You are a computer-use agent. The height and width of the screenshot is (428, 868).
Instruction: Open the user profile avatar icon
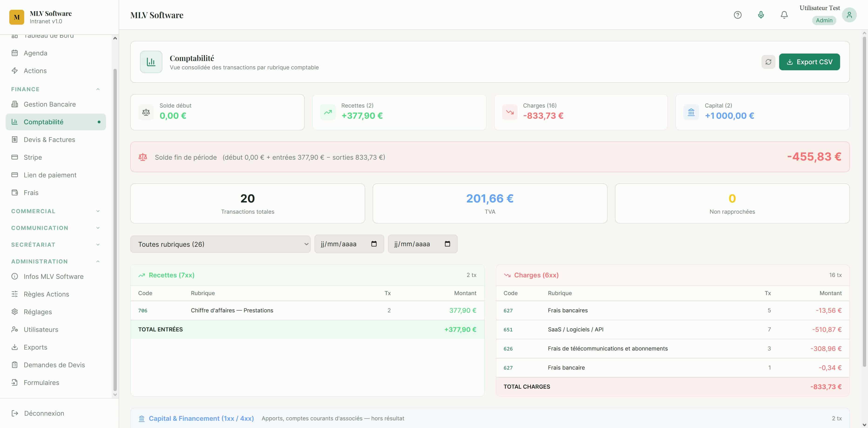849,15
